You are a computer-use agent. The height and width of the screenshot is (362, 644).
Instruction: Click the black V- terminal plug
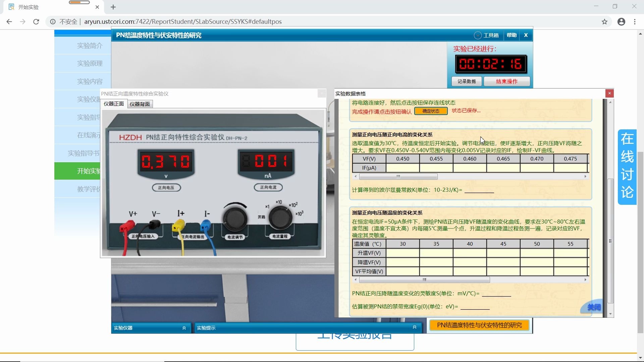(154, 224)
